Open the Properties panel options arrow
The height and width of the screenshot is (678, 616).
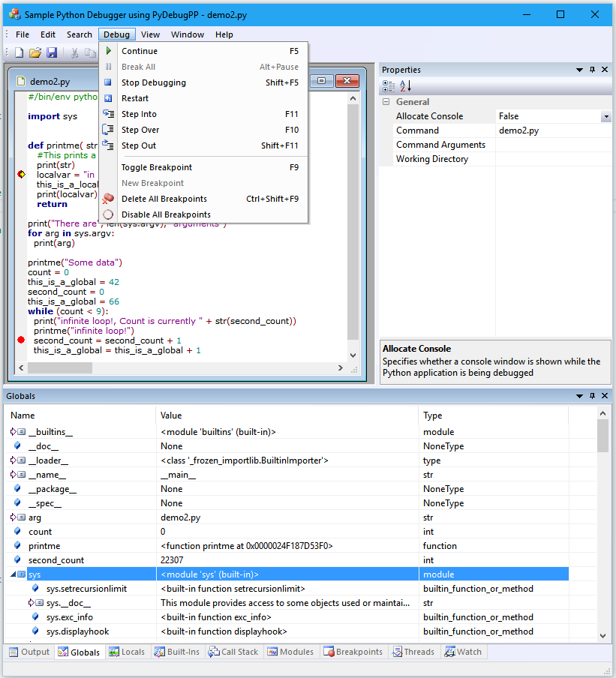point(579,70)
